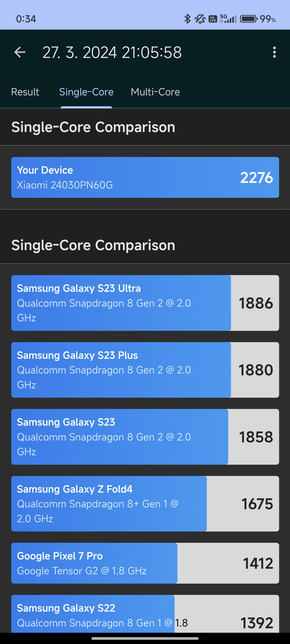
Task: Switch to the Result tab
Action: (25, 92)
